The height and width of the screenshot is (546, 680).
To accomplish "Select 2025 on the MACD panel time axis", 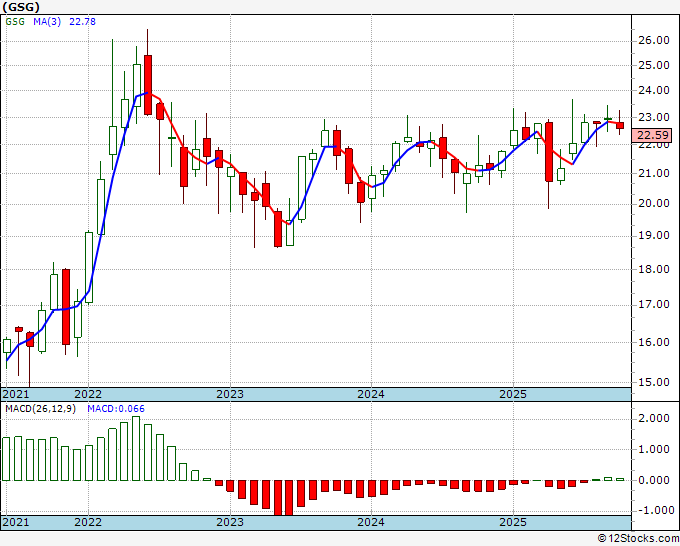I will 512,522.
